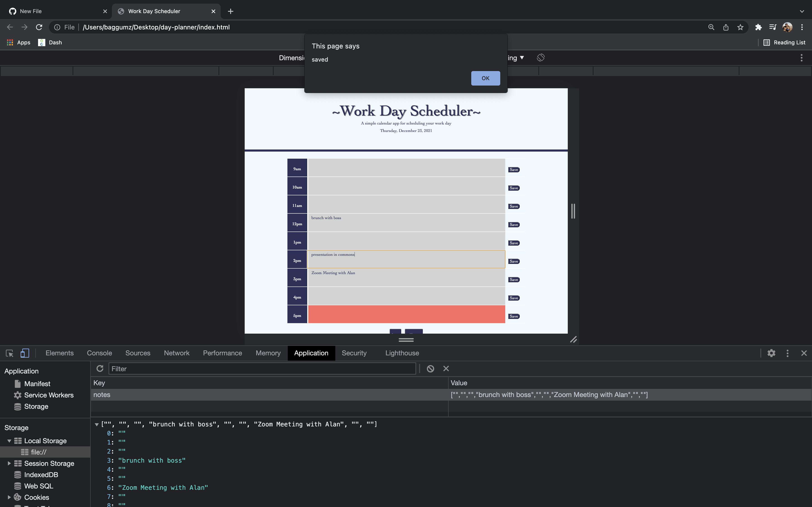The height and width of the screenshot is (507, 812).
Task: Select the inspect element cursor tool
Action: (9, 353)
